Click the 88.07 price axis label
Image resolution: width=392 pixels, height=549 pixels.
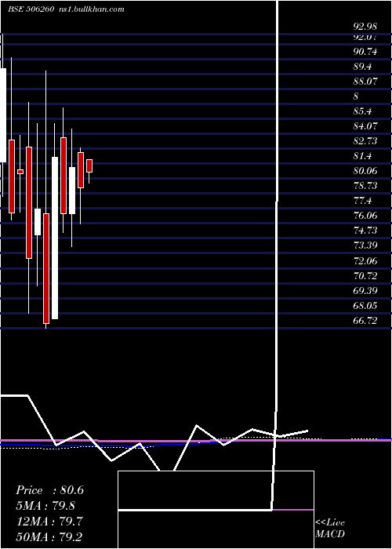(365, 82)
